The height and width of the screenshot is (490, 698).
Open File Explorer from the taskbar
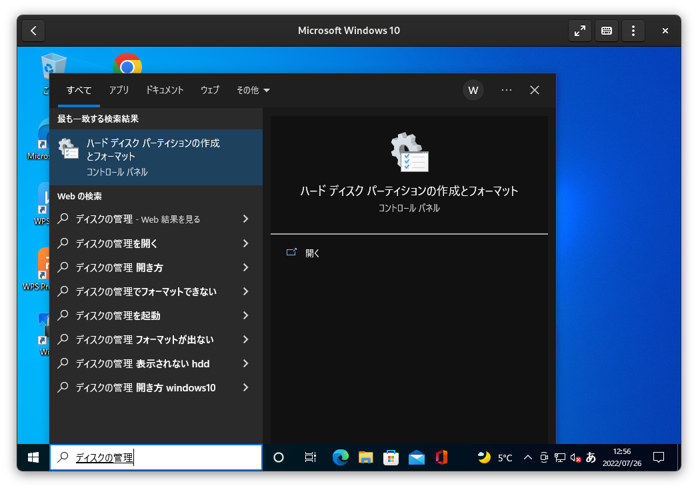tap(365, 457)
